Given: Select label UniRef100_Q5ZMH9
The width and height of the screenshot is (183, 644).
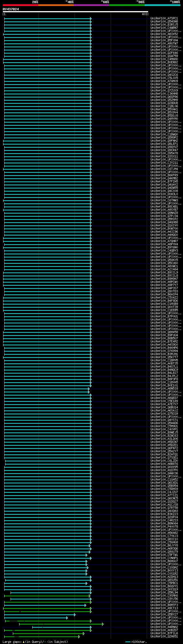Looking at the screenshot, I should point(164,100).
